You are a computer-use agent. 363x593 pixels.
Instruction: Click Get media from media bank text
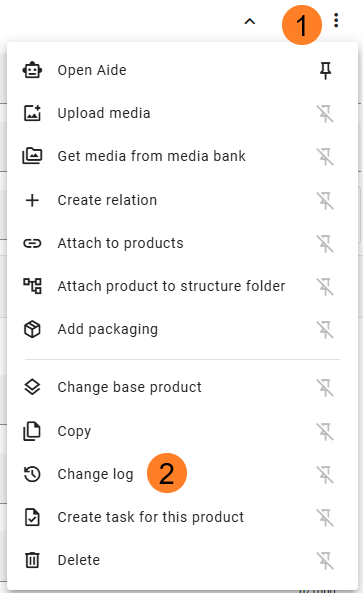coord(151,156)
